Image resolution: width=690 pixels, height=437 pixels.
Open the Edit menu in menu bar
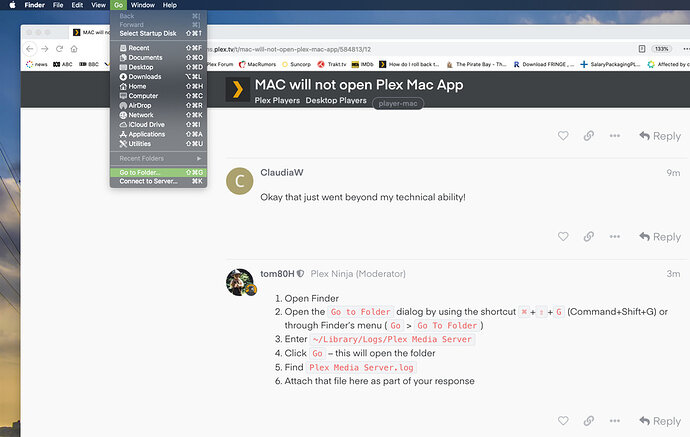pyautogui.click(x=77, y=5)
